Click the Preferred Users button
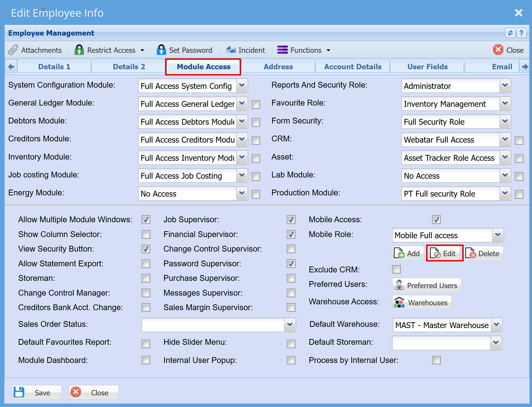 coord(427,285)
